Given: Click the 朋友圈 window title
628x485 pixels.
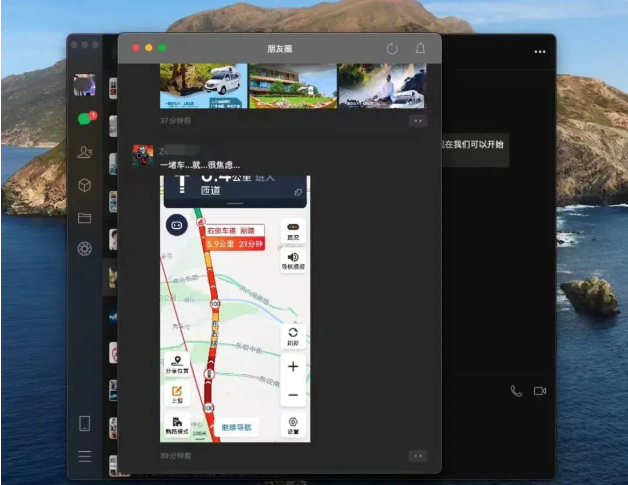Looking at the screenshot, I should click(280, 49).
